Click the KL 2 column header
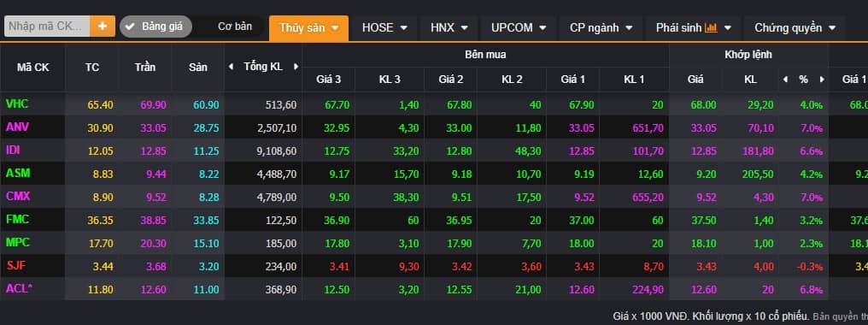 click(512, 80)
